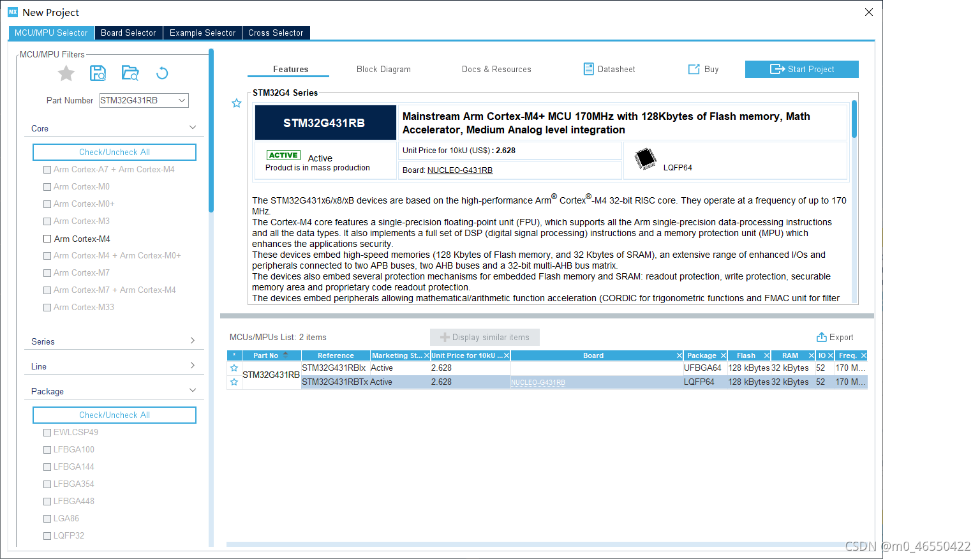Open the Features tab

[291, 69]
